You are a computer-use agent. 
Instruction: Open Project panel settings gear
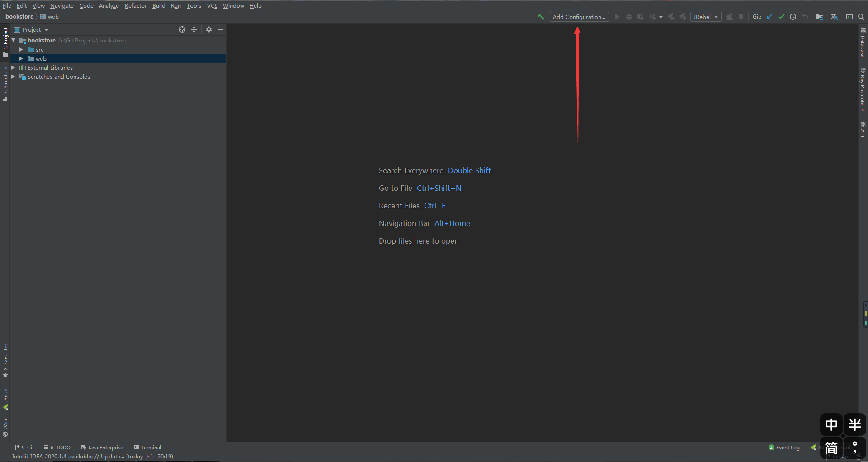[209, 29]
